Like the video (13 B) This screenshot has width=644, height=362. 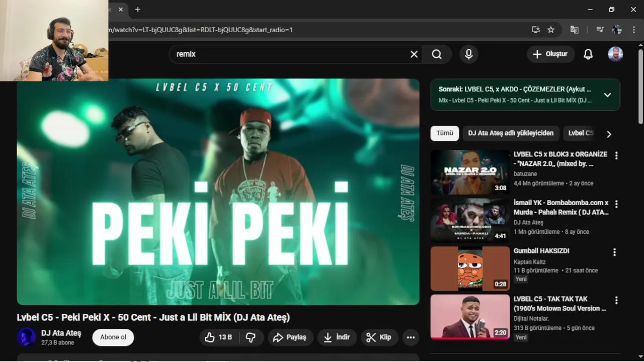(219, 337)
